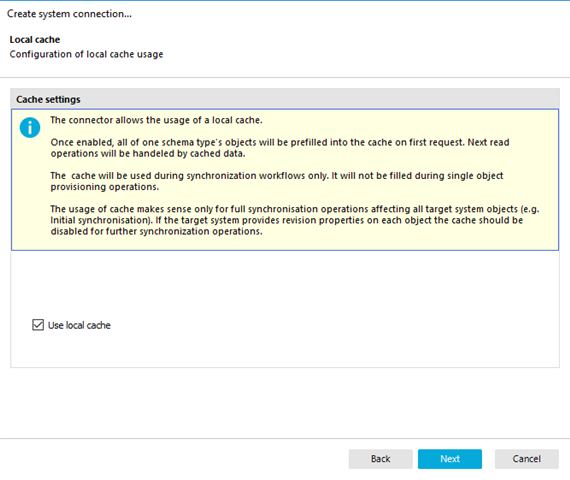Cancel the system connection wizard

coord(526,459)
